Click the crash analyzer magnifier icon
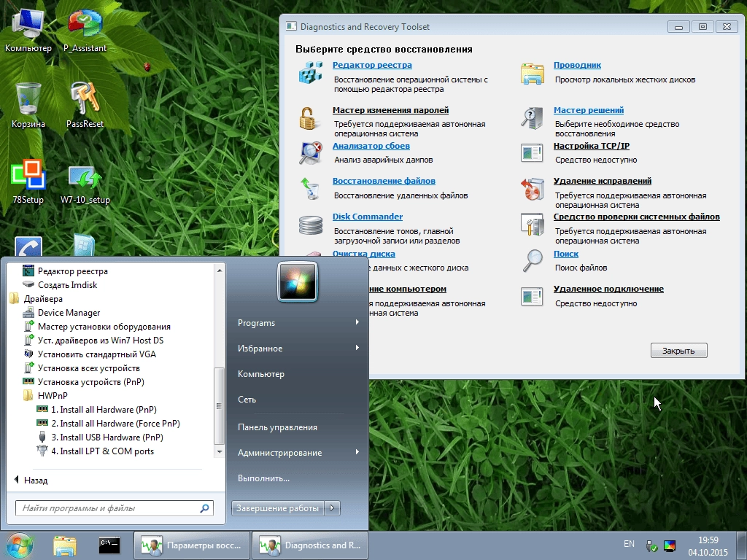The image size is (747, 560). pyautogui.click(x=310, y=153)
